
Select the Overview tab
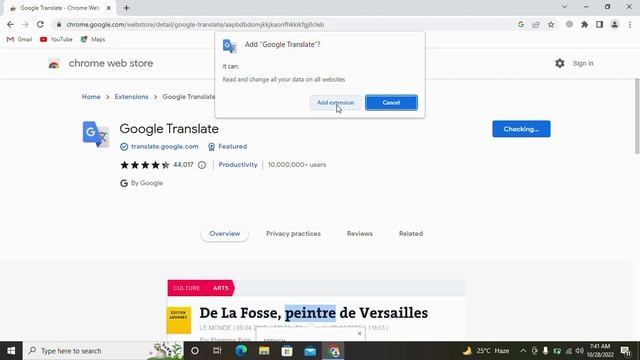click(224, 234)
